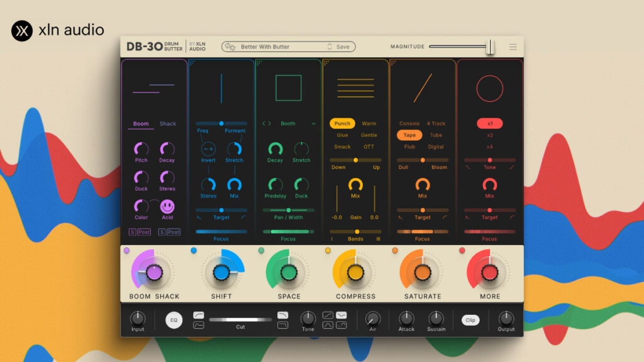Image resolution: width=644 pixels, height=362 pixels.
Task: Switch to the Boom tab
Action: click(x=141, y=124)
